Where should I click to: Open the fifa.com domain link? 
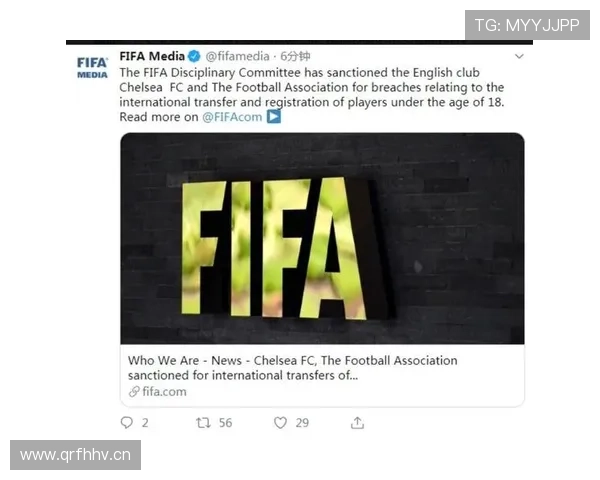164,392
